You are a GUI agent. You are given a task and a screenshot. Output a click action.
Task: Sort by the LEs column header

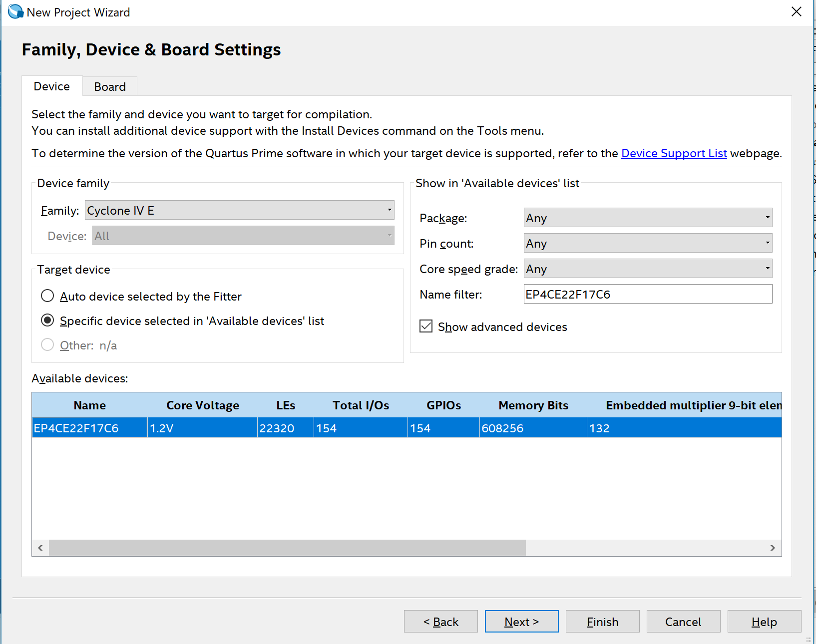point(286,405)
